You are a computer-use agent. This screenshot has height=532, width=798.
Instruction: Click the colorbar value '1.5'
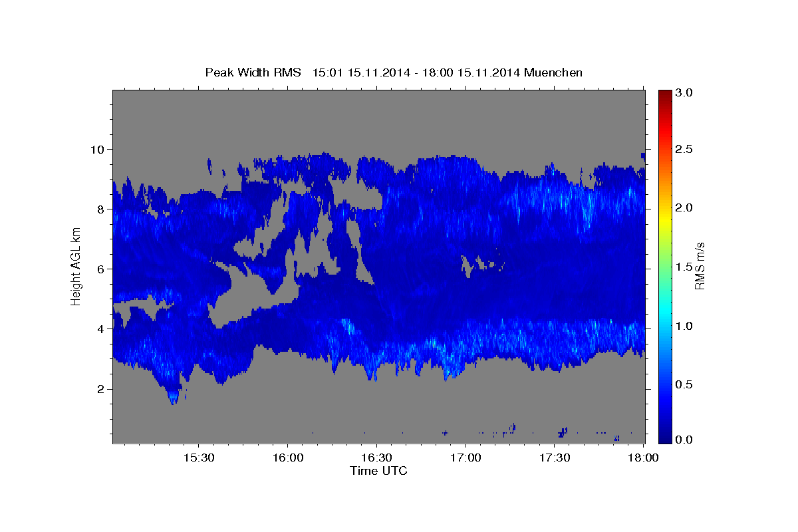tap(685, 267)
